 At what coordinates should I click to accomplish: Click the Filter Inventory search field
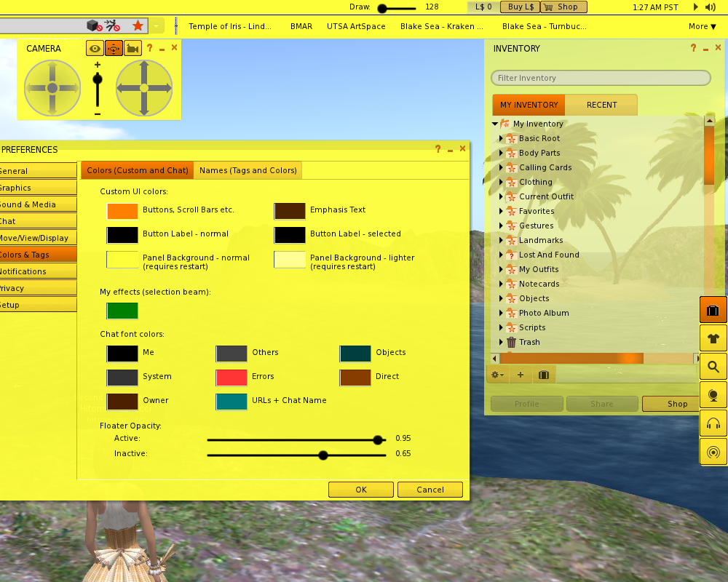601,78
